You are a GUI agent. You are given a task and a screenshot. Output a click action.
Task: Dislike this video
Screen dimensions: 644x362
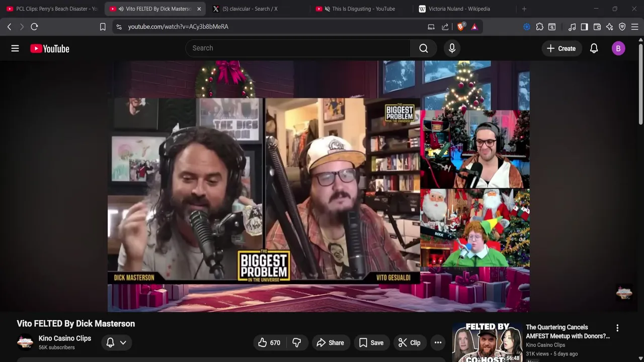coord(297,342)
